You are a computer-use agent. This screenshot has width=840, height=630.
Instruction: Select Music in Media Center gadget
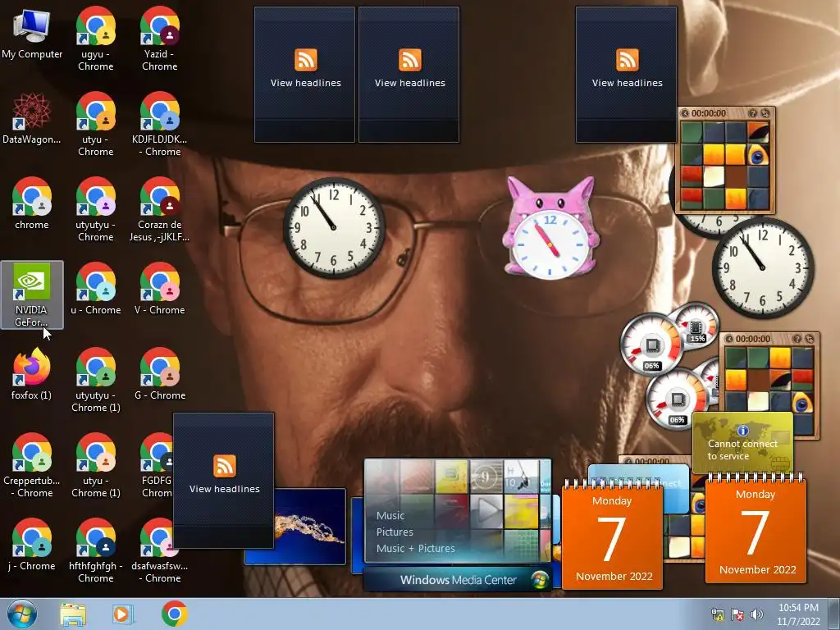(390, 515)
